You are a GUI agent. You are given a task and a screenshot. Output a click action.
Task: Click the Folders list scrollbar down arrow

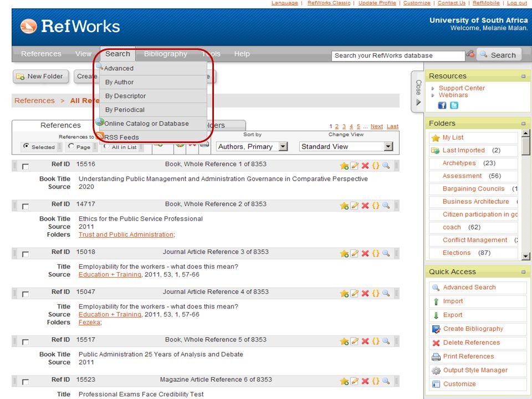coord(525,256)
